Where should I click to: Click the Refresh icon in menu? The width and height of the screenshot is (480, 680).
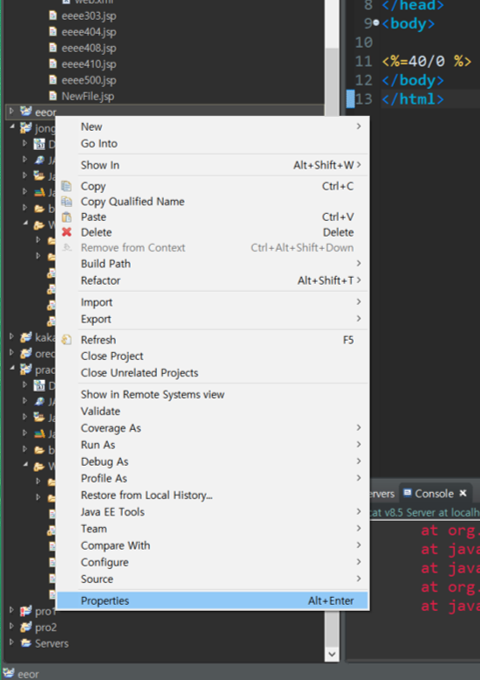coord(66,340)
